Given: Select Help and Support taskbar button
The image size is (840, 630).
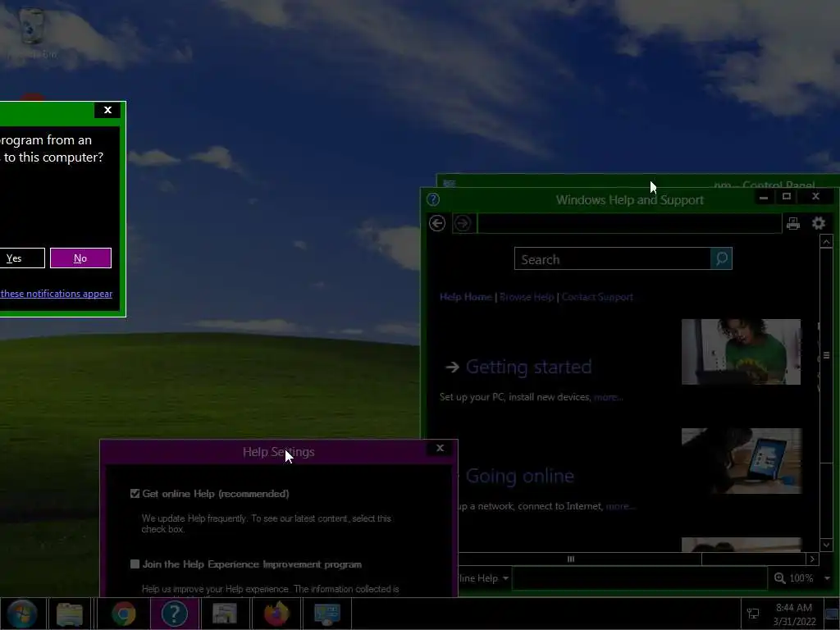Looking at the screenshot, I should 175,614.
